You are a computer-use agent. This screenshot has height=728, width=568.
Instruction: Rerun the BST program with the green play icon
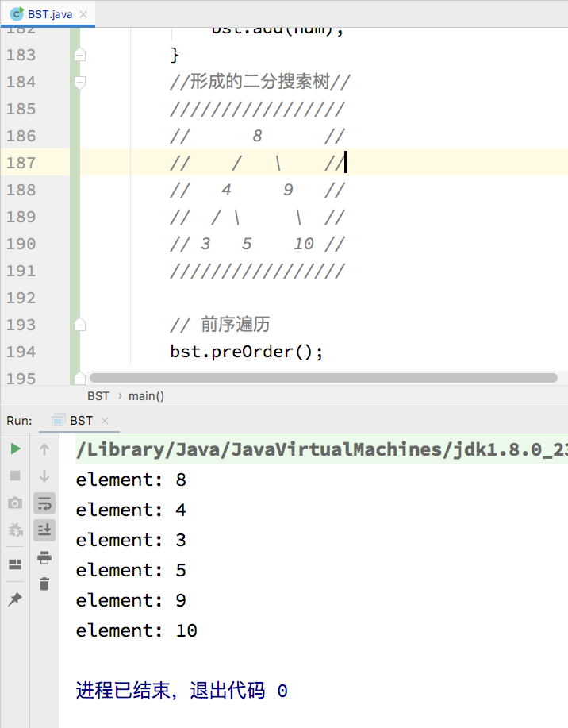(x=15, y=449)
